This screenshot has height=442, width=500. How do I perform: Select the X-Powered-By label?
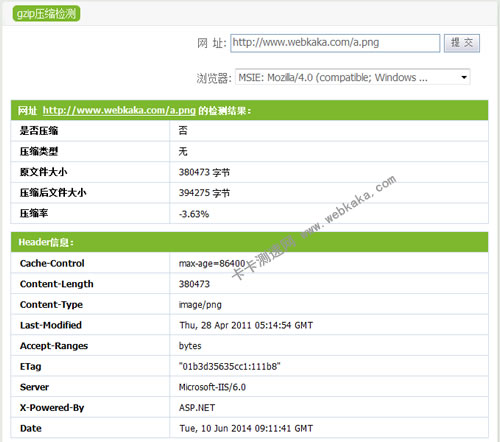pyautogui.click(x=52, y=408)
